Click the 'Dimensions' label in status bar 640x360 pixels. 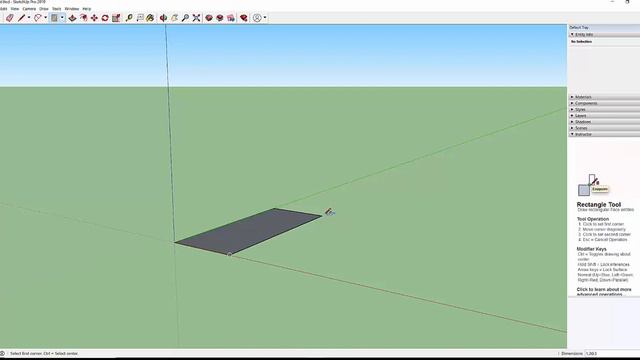pyautogui.click(x=572, y=353)
